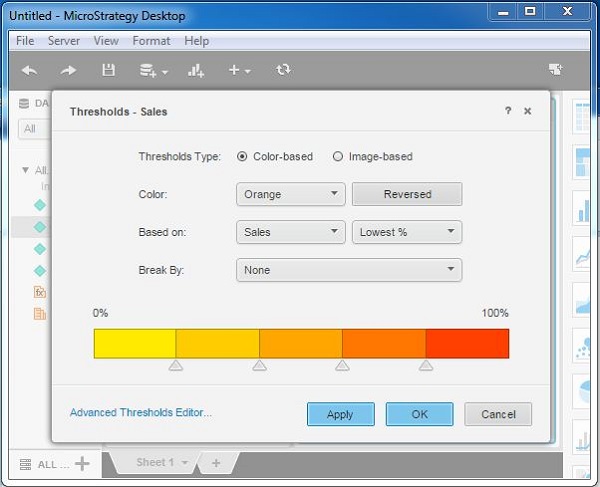
Task: Select the Color-based radio button
Action: pyautogui.click(x=243, y=156)
